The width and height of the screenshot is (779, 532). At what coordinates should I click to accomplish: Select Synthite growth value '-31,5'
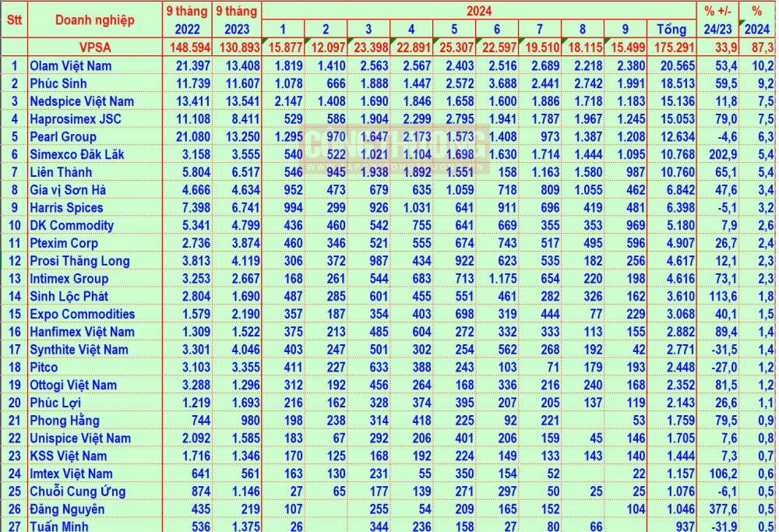point(724,350)
